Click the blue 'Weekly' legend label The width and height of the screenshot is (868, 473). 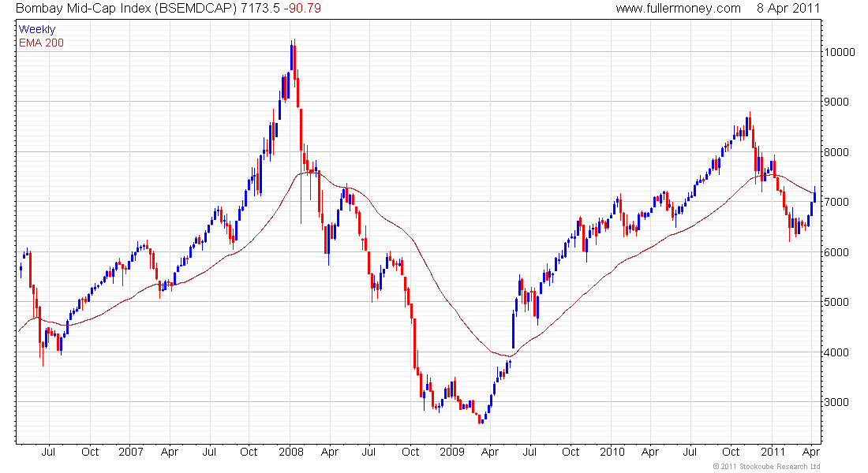[37, 29]
